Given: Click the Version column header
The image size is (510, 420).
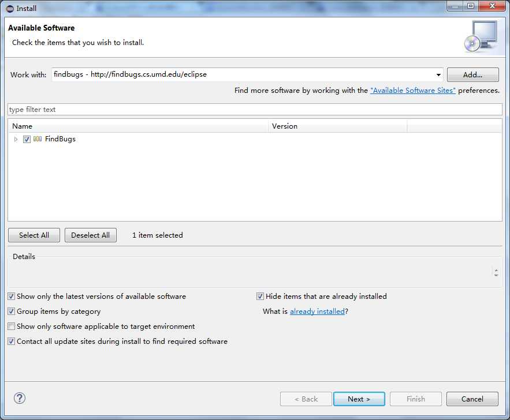Looking at the screenshot, I should tap(338, 126).
